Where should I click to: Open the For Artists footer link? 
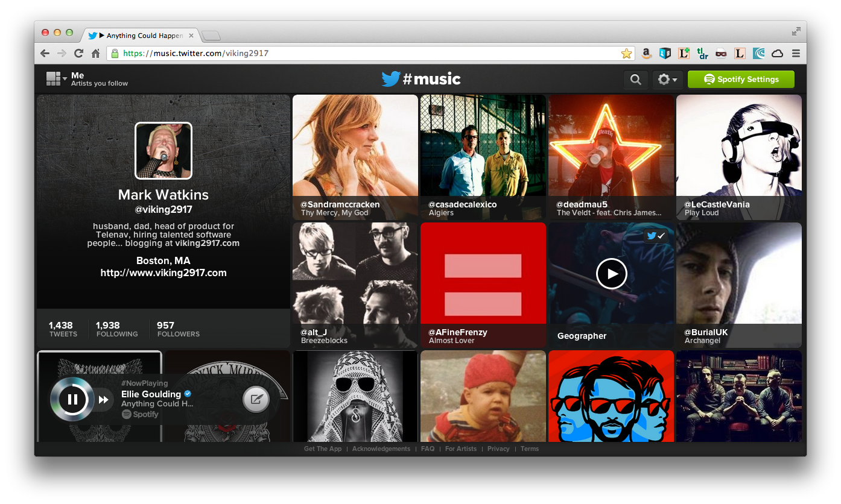tap(460, 449)
